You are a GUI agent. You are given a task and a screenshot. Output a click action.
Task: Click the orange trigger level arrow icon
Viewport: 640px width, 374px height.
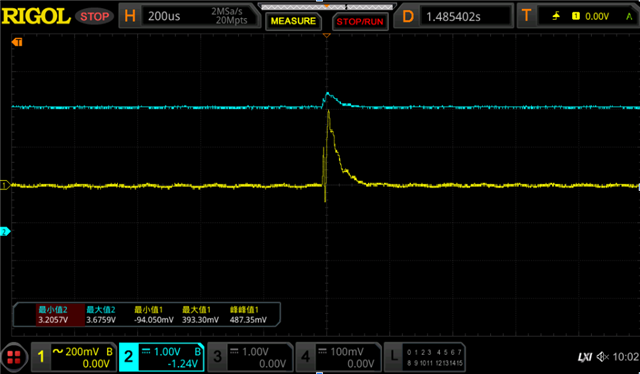point(17,42)
